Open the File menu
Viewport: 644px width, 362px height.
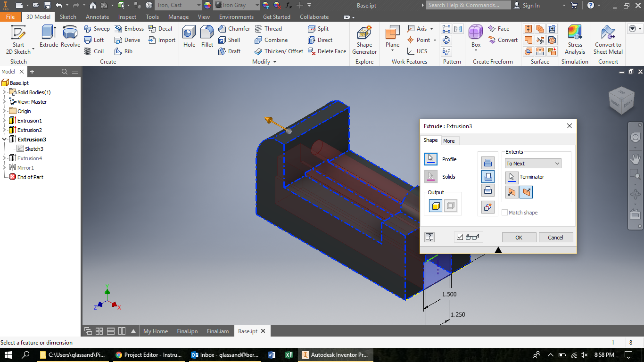tap(10, 16)
